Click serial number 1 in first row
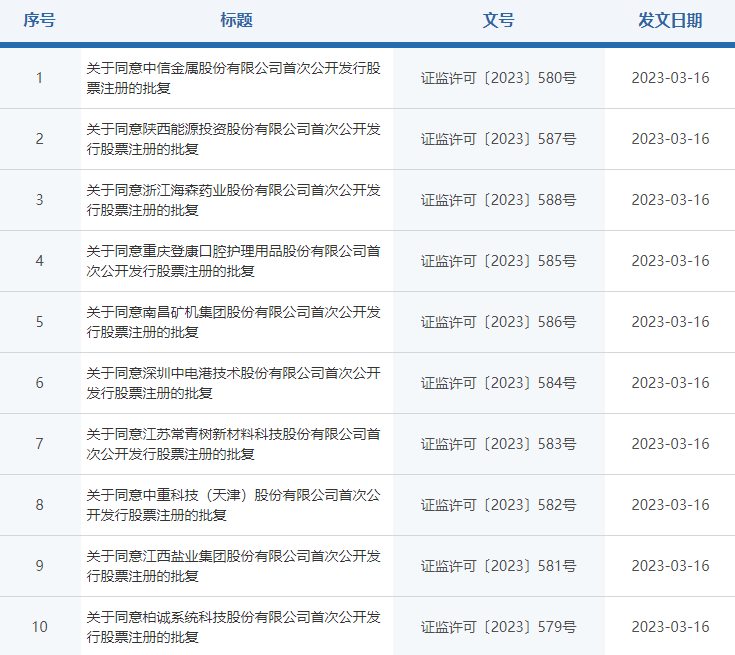Viewport: 735px width, 655px height. tap(39, 78)
